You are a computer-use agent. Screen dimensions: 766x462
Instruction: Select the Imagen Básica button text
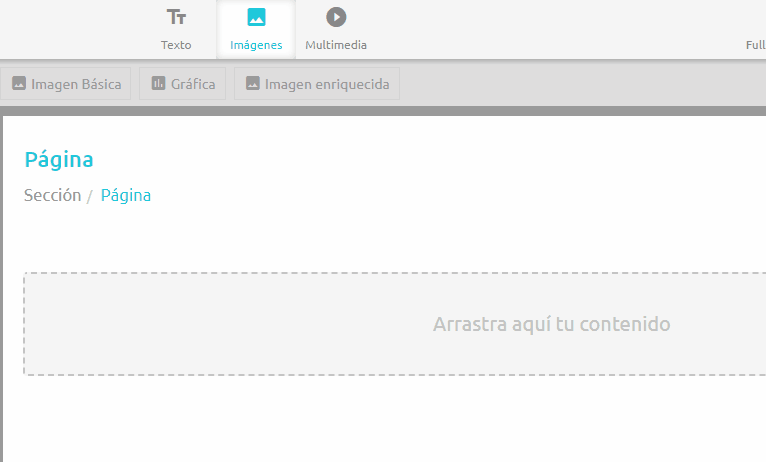pyautogui.click(x=76, y=84)
